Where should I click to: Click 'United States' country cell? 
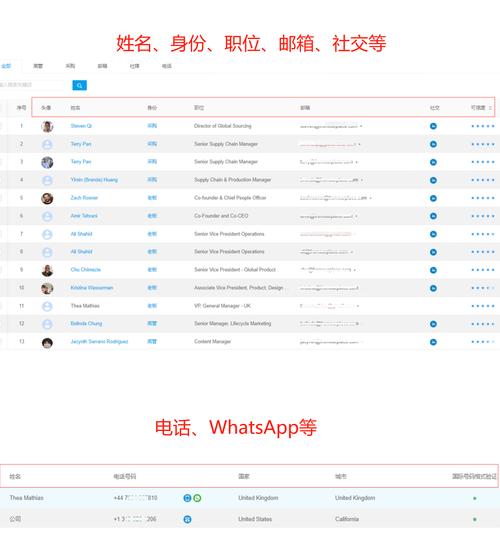coord(255,519)
